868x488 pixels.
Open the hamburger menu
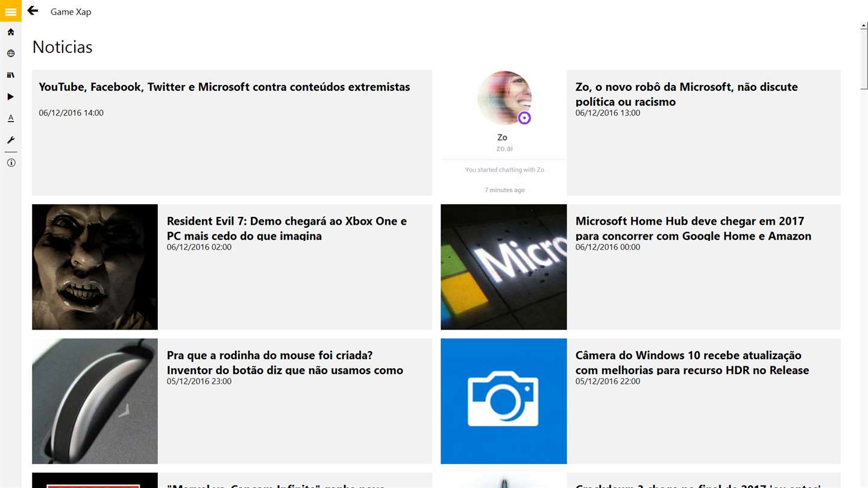click(x=11, y=11)
